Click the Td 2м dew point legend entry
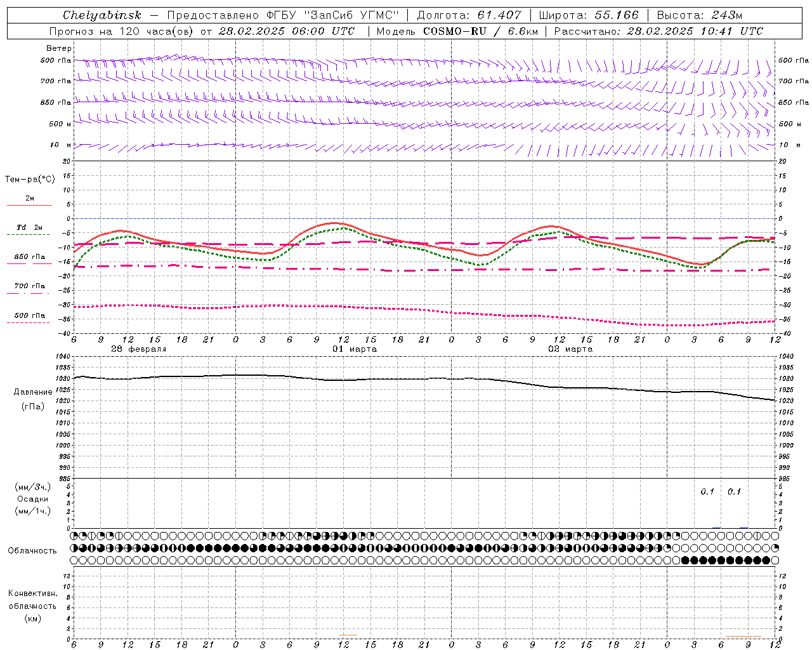 [x=30, y=227]
